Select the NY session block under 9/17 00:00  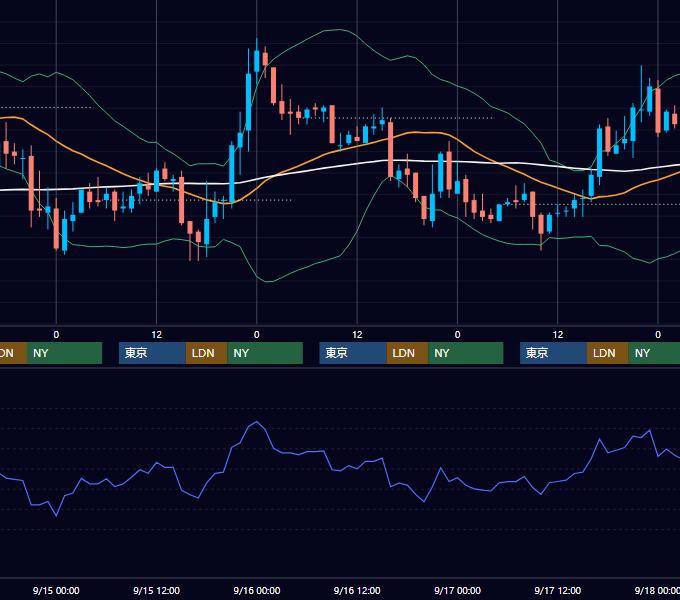pyautogui.click(x=466, y=353)
